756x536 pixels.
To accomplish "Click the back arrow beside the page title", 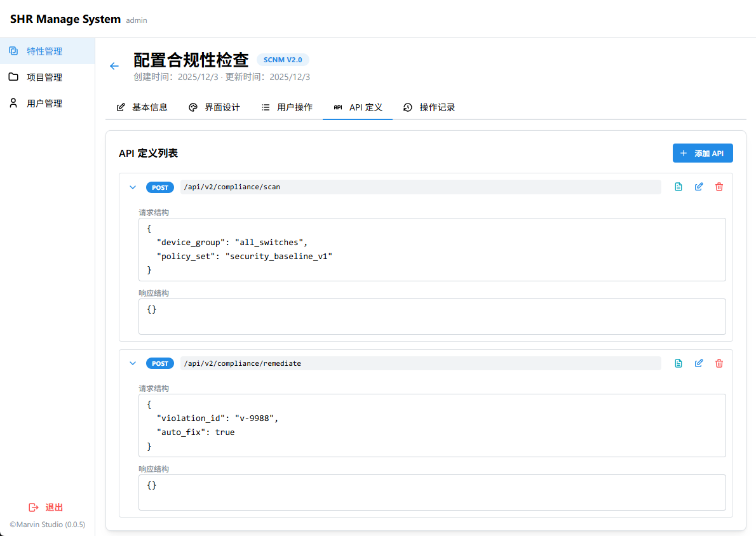I will coord(114,66).
